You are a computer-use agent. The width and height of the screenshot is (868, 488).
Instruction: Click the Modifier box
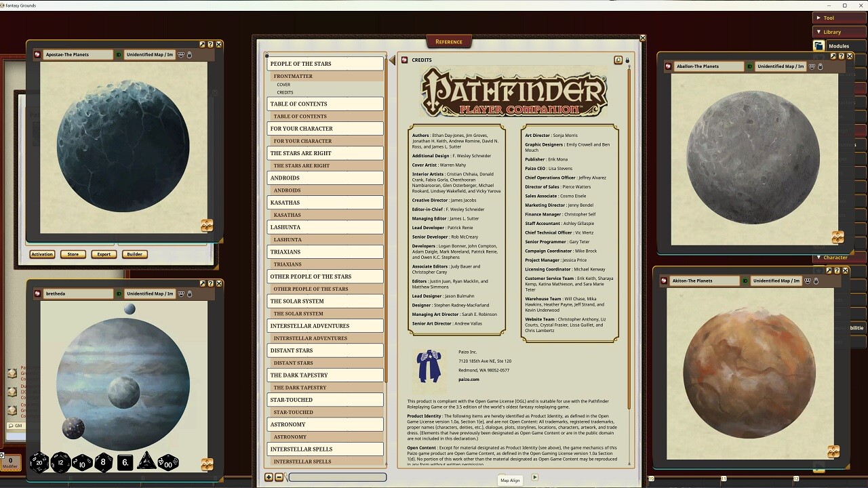10,463
